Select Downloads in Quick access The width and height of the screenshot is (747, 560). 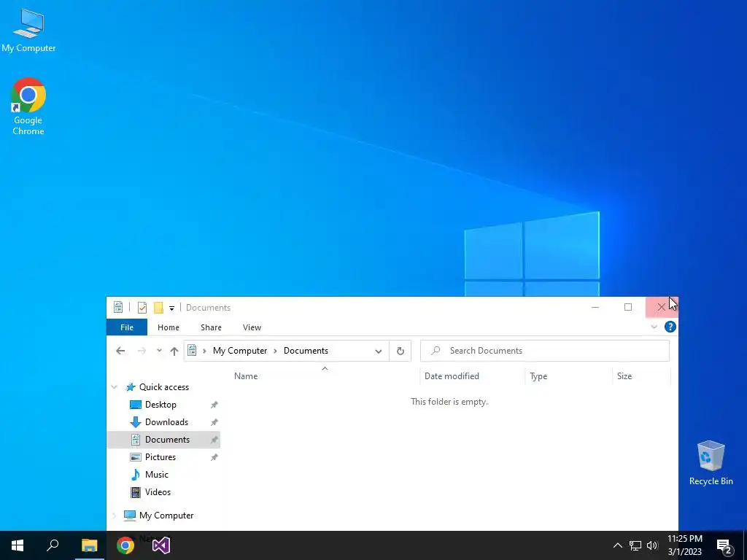(166, 422)
